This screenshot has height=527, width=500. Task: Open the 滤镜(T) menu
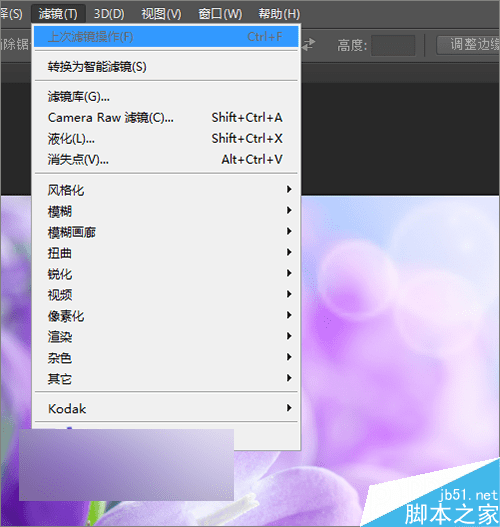point(58,14)
